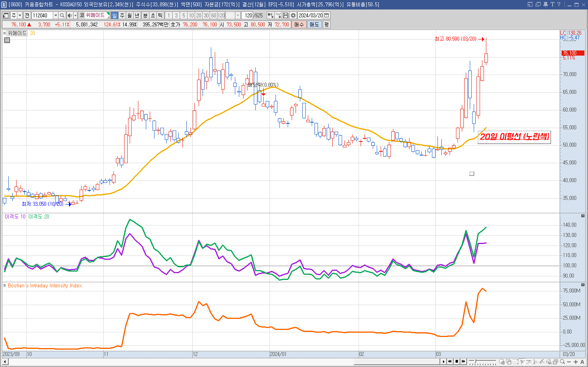Click the Bostian's Intraday Intensity Index label
The image size is (588, 367).
click(45, 285)
